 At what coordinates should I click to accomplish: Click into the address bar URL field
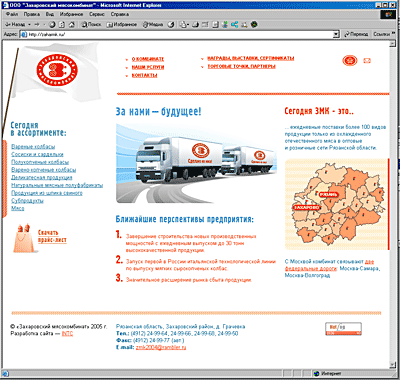[x=180, y=34]
